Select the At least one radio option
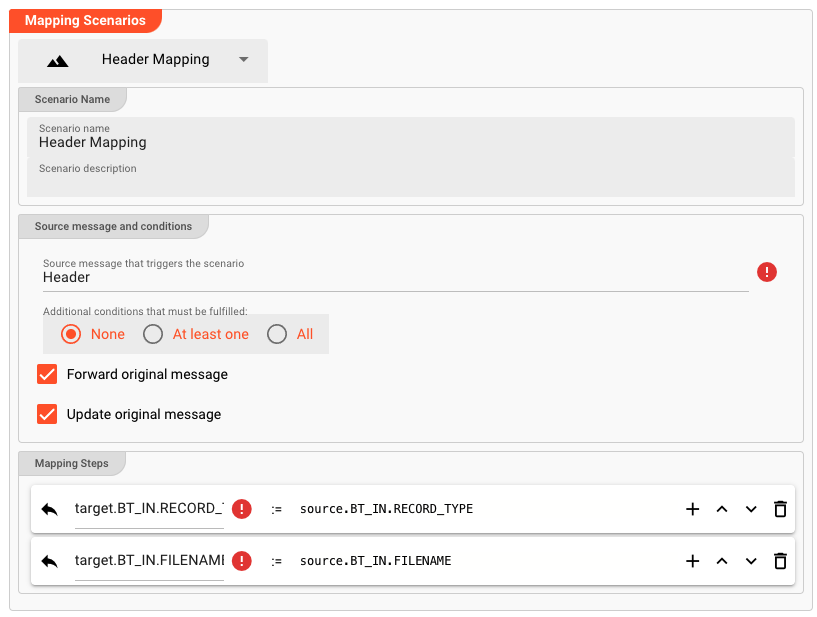The height and width of the screenshot is (617, 817). 153,334
